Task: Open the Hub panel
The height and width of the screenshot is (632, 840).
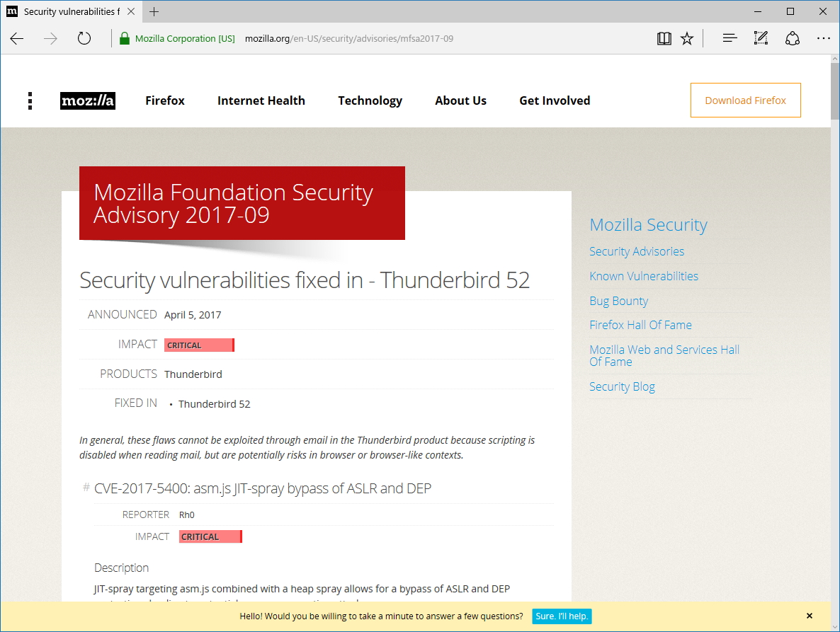Action: coord(730,38)
